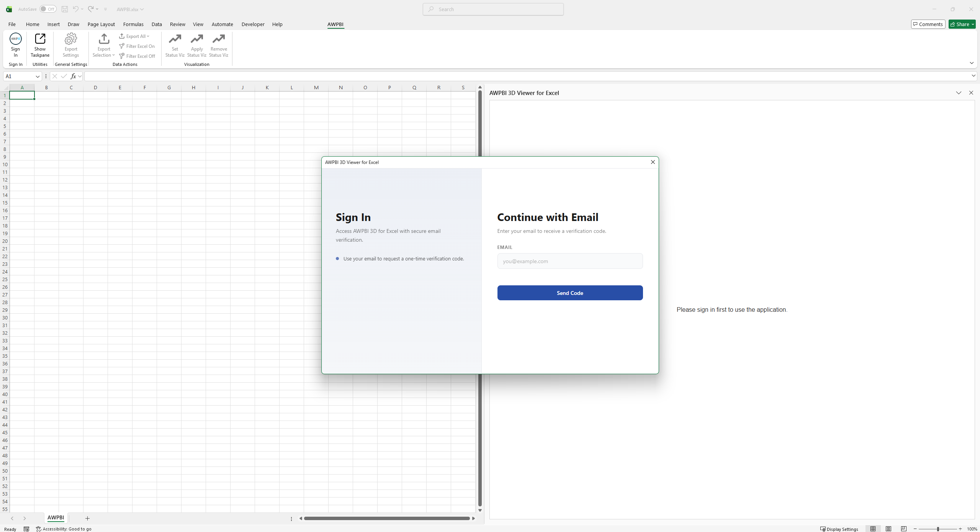Click the Save icon in title bar
The height and width of the screenshot is (532, 980).
click(65, 9)
